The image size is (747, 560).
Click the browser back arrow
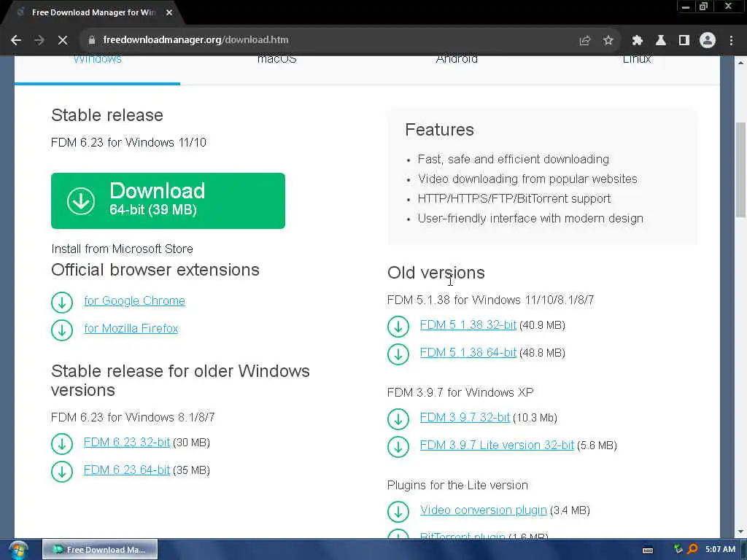(x=16, y=40)
